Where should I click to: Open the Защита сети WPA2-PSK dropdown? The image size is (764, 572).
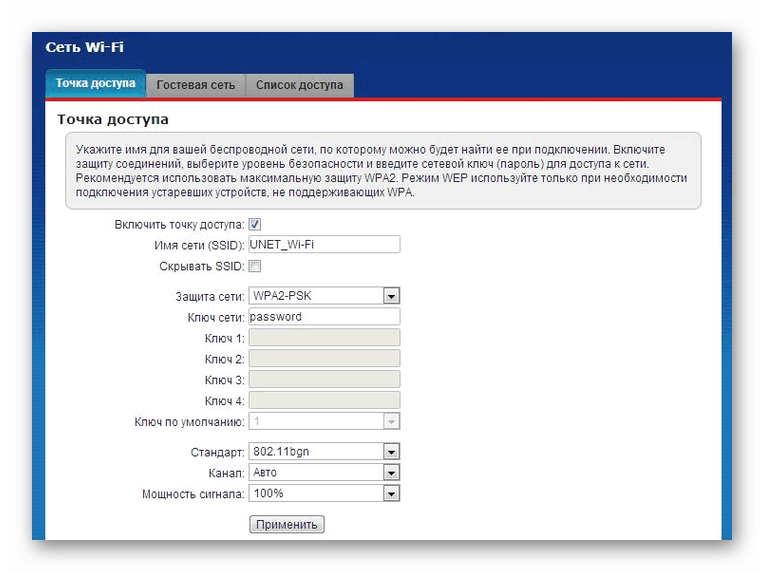point(325,296)
